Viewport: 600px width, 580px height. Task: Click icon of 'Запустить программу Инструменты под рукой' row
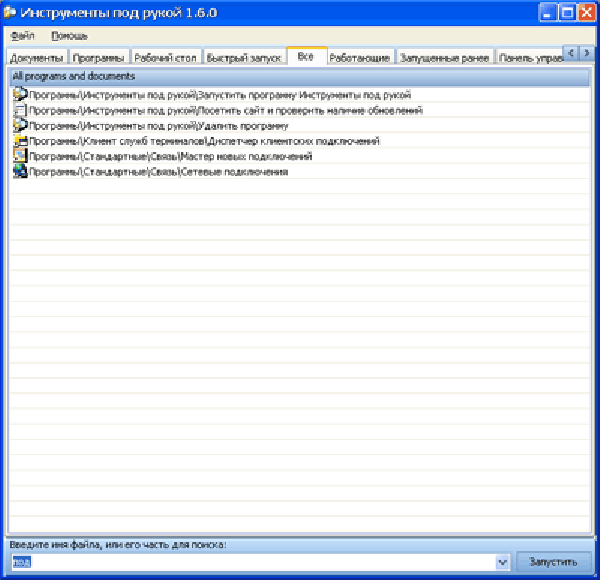coord(20,94)
